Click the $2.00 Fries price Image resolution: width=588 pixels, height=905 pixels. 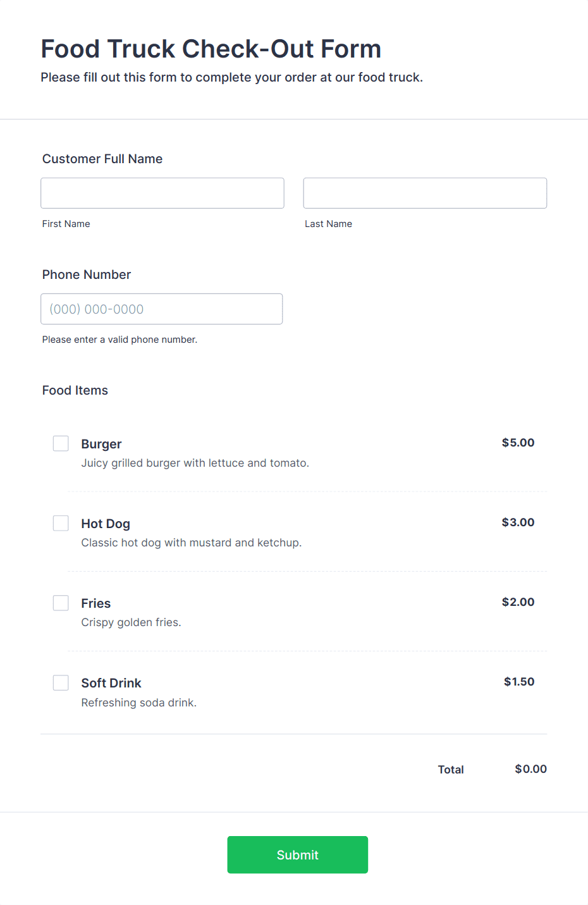coord(518,602)
